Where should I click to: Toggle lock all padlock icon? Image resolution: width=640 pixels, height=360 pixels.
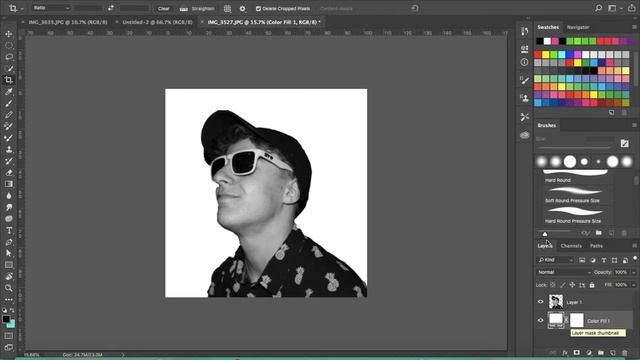click(x=592, y=285)
